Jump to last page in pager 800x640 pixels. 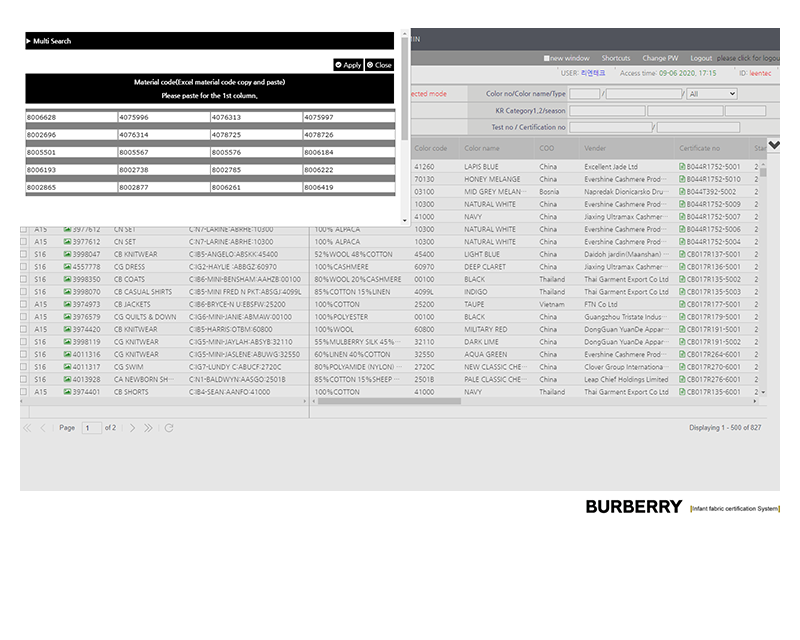point(148,428)
